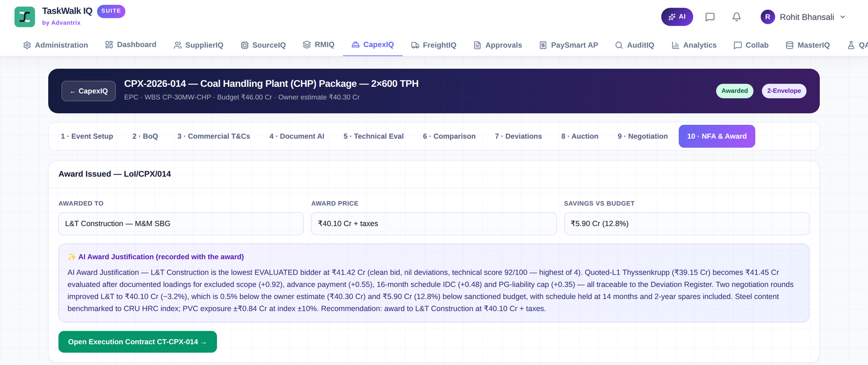Click the PaySmart AP receipt icon
The image size is (868, 365).
click(x=543, y=45)
